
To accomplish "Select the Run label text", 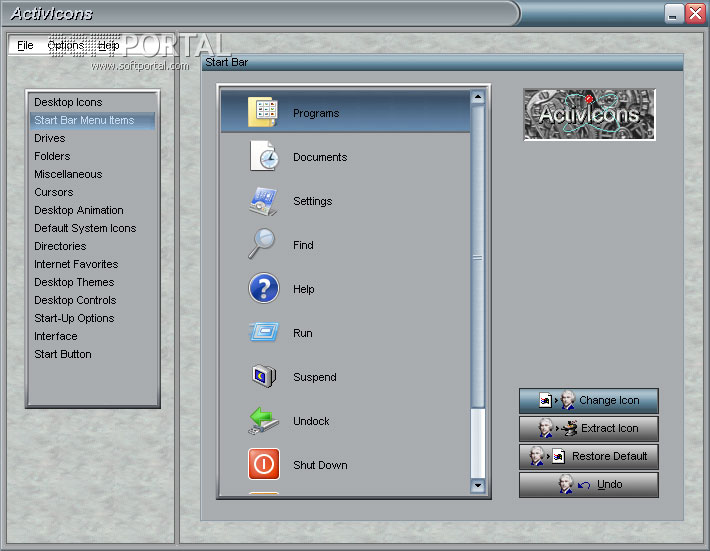I will (303, 333).
